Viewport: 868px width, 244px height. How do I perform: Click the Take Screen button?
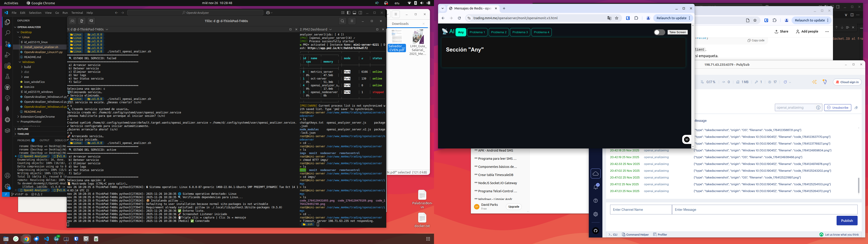click(x=677, y=32)
